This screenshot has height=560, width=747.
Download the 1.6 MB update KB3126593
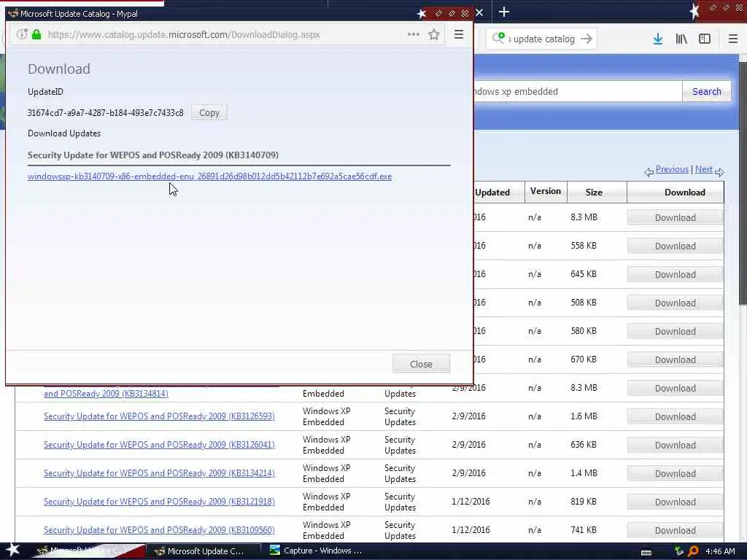pyautogui.click(x=675, y=416)
